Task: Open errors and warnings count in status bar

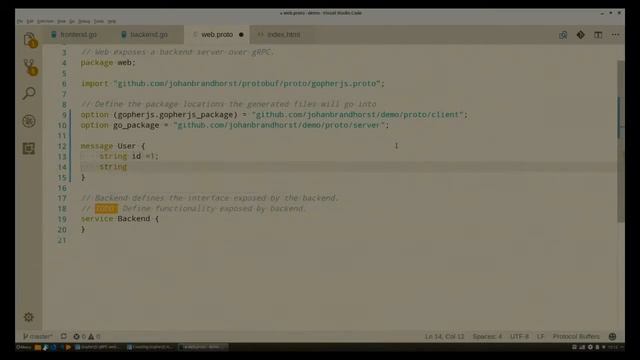Action: pyautogui.click(x=87, y=336)
